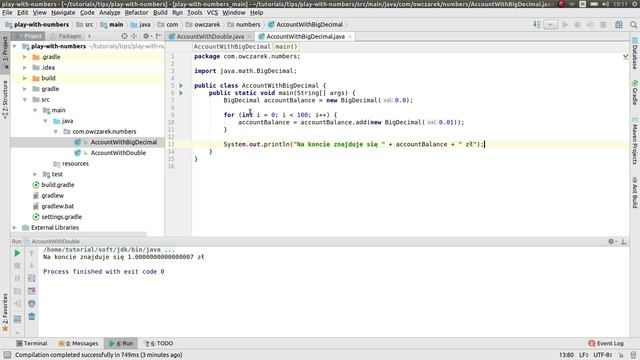The image size is (640, 360).
Task: Hide the Run panel with the hide icon
Action: point(623,241)
